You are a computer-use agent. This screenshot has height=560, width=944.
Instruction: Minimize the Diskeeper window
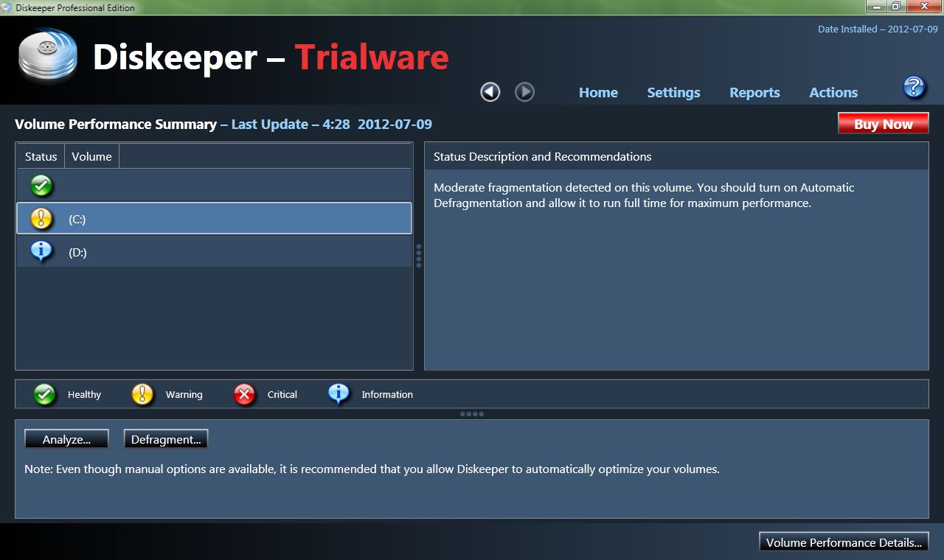pos(875,6)
